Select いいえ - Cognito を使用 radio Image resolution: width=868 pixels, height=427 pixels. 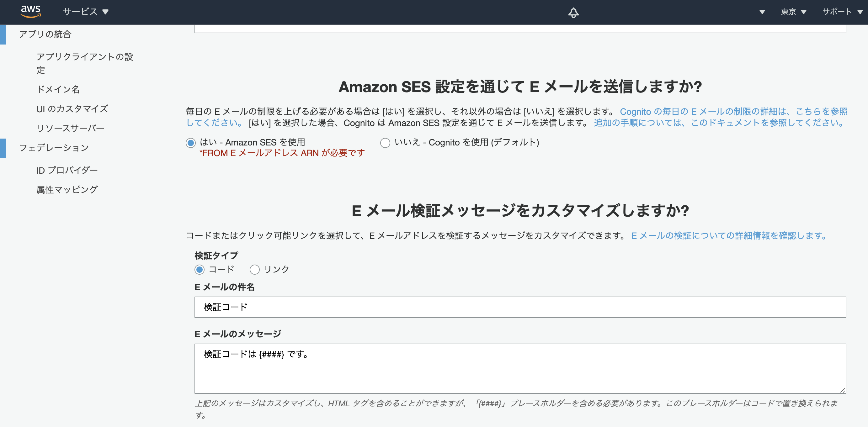coord(385,143)
